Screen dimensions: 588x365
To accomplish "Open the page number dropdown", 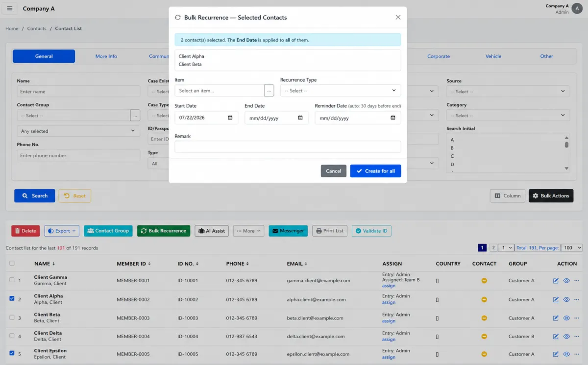I will pyautogui.click(x=506, y=248).
